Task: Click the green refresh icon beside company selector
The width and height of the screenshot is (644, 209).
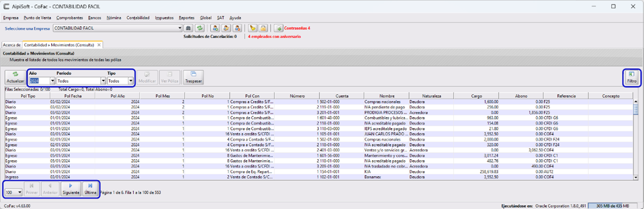Action: pyautogui.click(x=199, y=28)
